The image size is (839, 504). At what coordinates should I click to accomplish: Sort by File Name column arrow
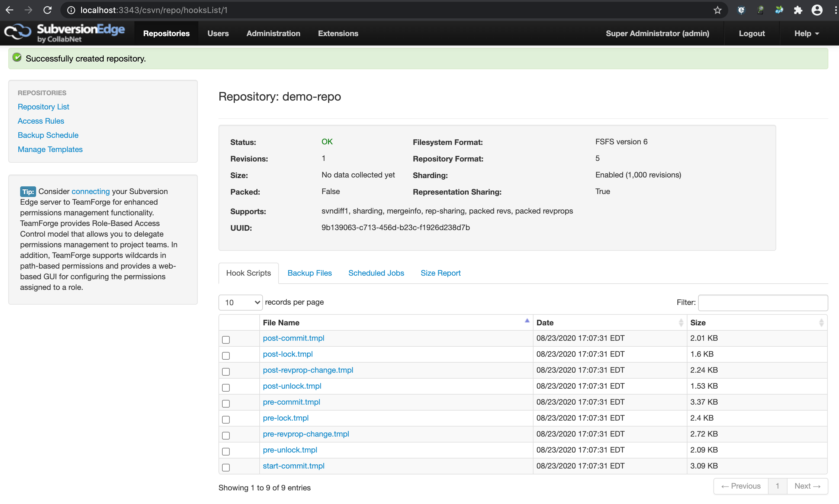527,321
